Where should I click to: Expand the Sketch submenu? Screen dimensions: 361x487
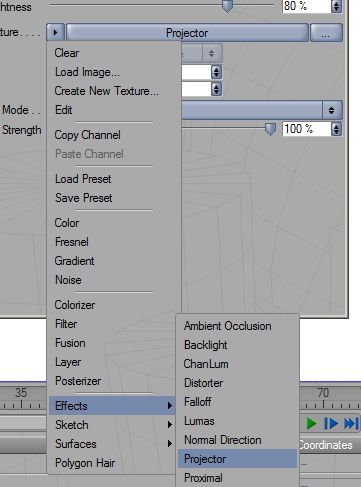click(x=112, y=425)
